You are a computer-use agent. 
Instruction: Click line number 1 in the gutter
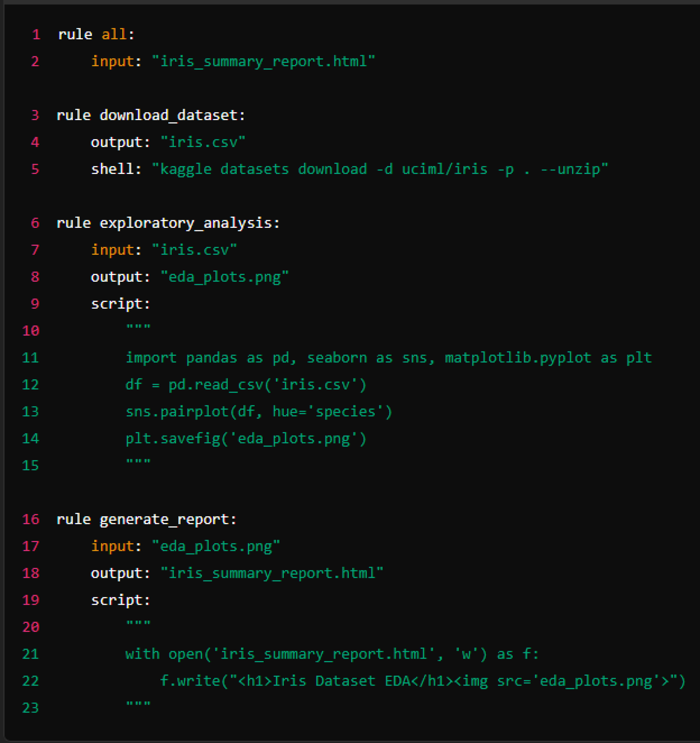coord(36,35)
